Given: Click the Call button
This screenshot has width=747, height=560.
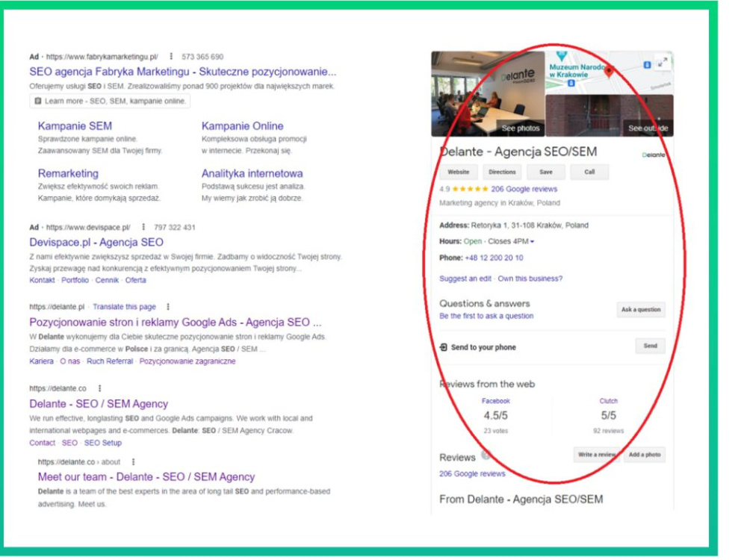Looking at the screenshot, I should click(x=589, y=172).
